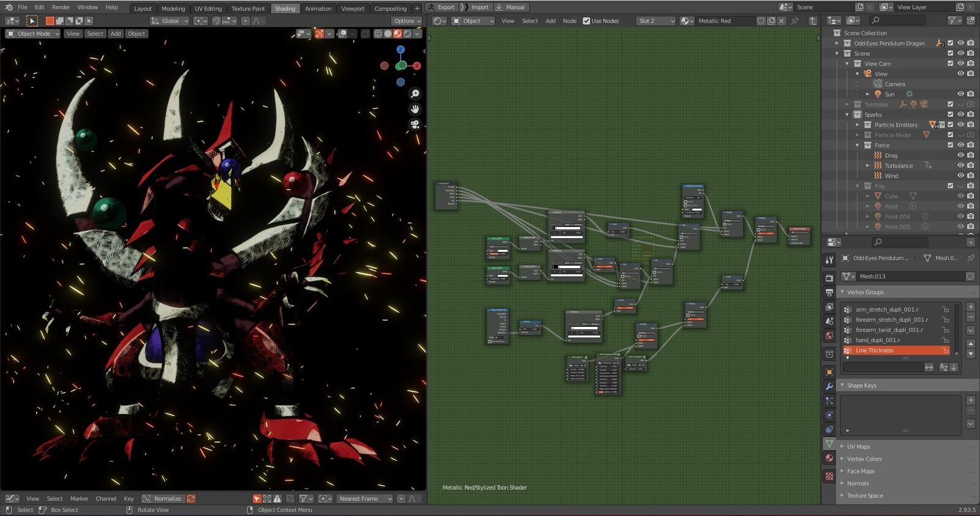
Task: Switch viewport to rendered shading
Action: click(x=408, y=34)
